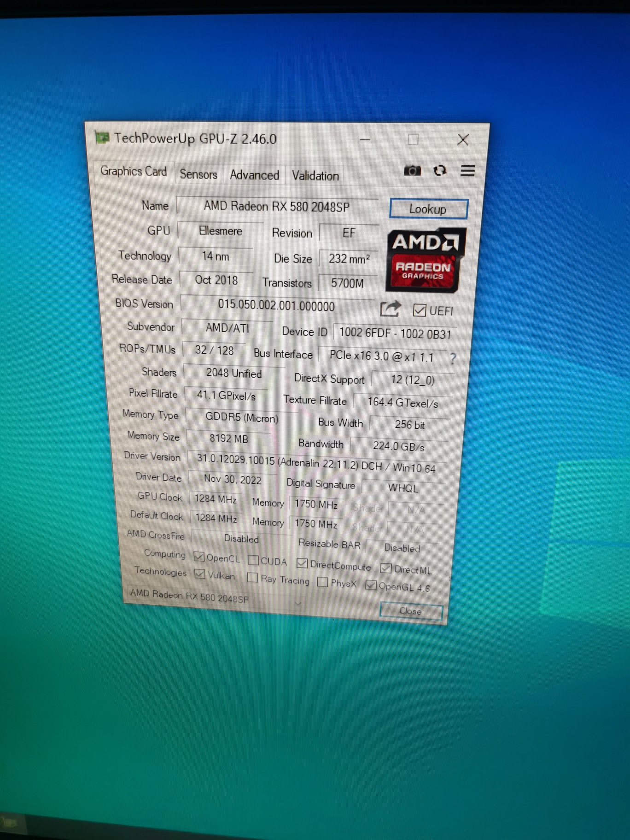Click the Bus Interface question mark
The height and width of the screenshot is (840, 630).
pyautogui.click(x=453, y=358)
